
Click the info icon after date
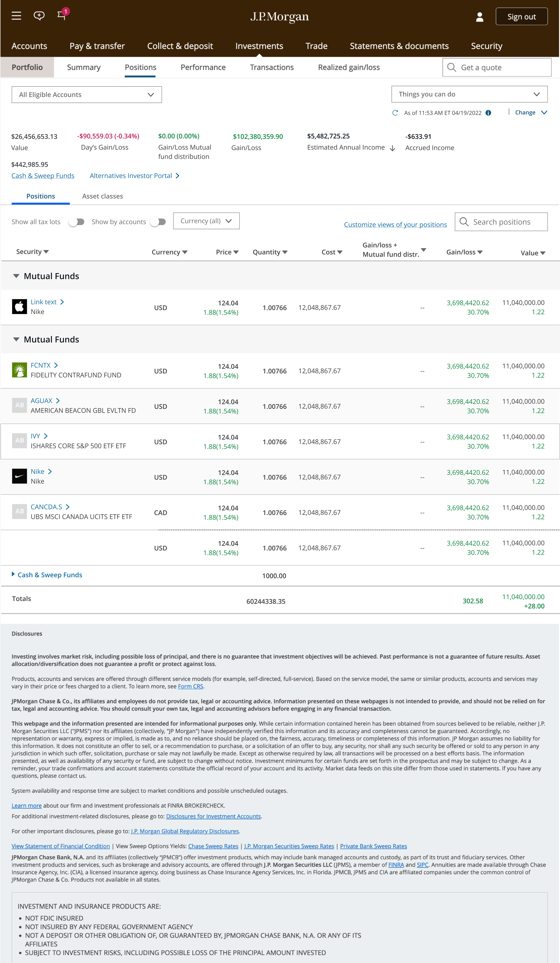point(488,113)
